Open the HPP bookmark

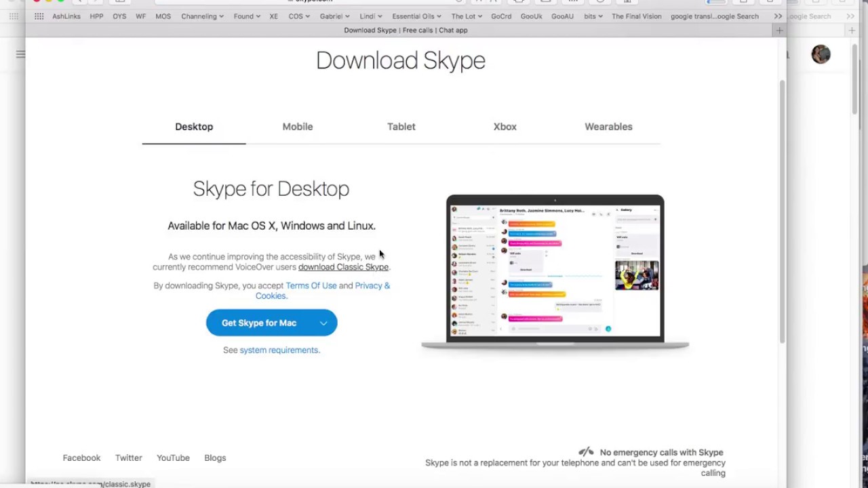(96, 16)
